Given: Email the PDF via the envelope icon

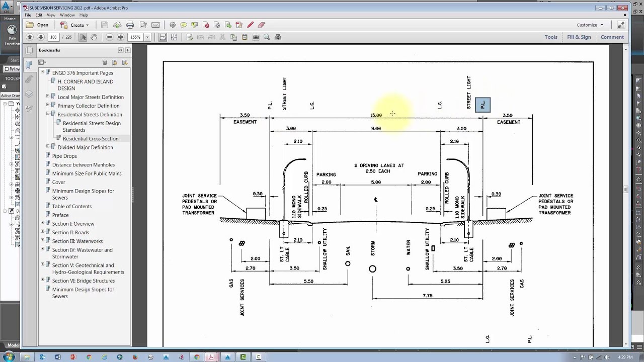Looking at the screenshot, I should click(156, 25).
